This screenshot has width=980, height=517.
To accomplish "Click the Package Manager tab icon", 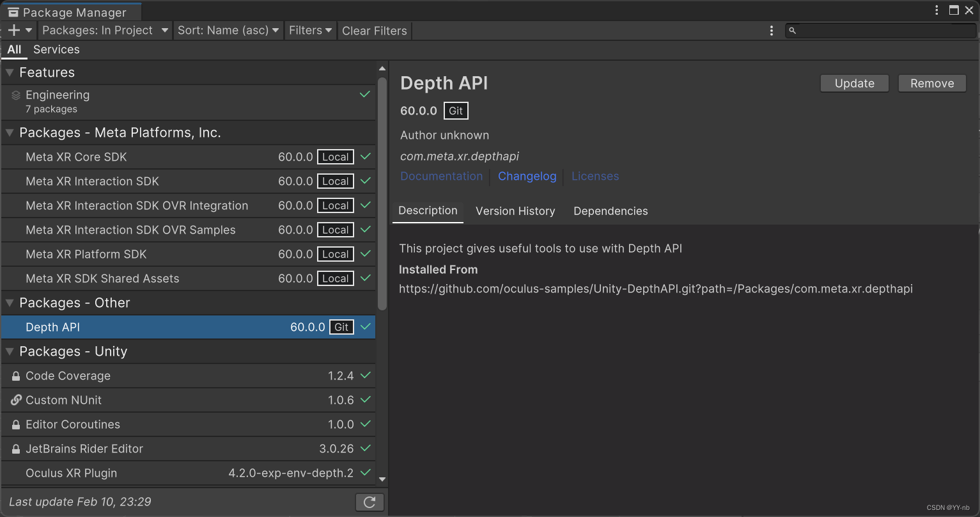I will (13, 12).
